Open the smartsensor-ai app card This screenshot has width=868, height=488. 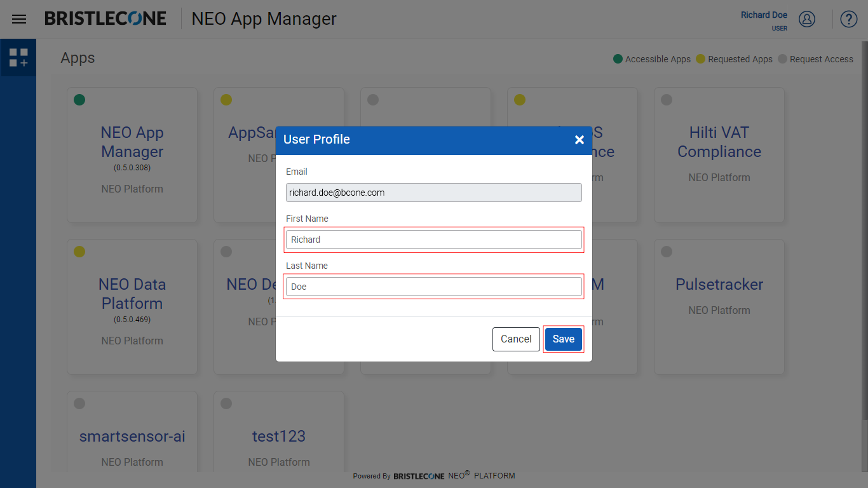(x=132, y=432)
